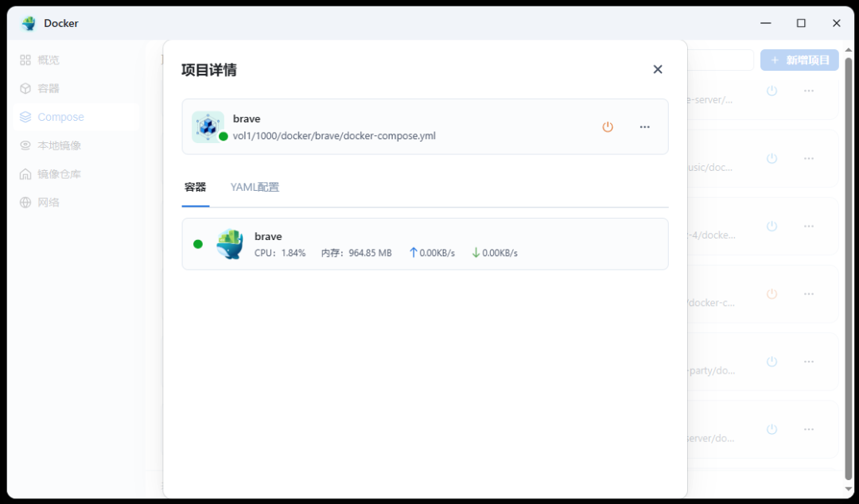
Task: Click the brave container whale icon
Action: [x=230, y=244]
